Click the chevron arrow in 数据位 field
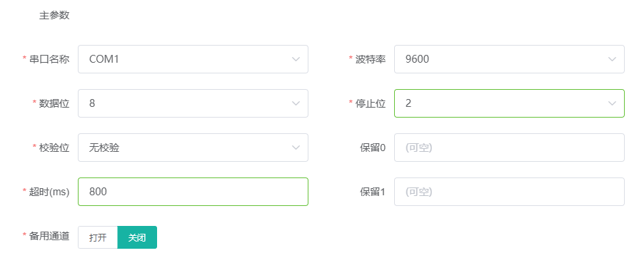 click(296, 103)
